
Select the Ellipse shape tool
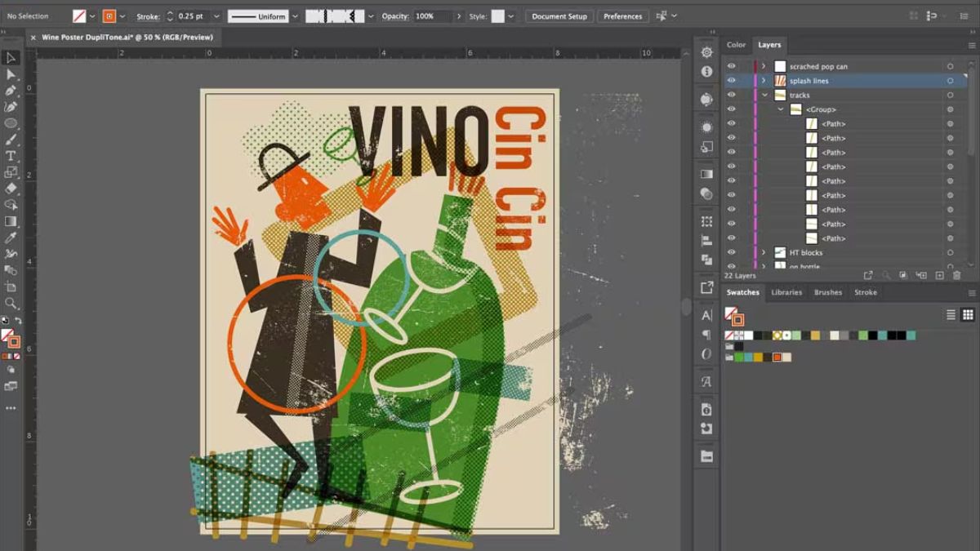(11, 123)
